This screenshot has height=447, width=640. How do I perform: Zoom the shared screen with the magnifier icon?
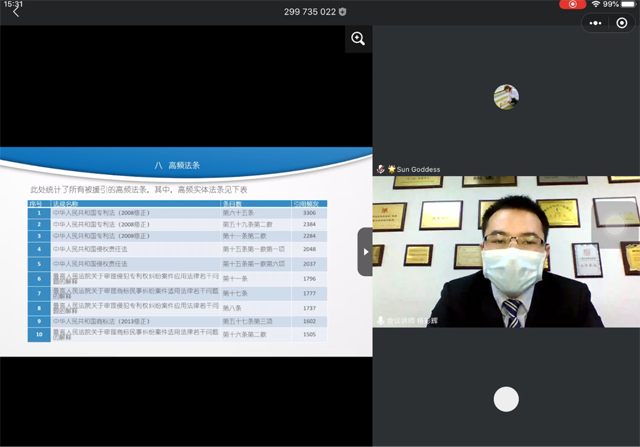tap(357, 39)
